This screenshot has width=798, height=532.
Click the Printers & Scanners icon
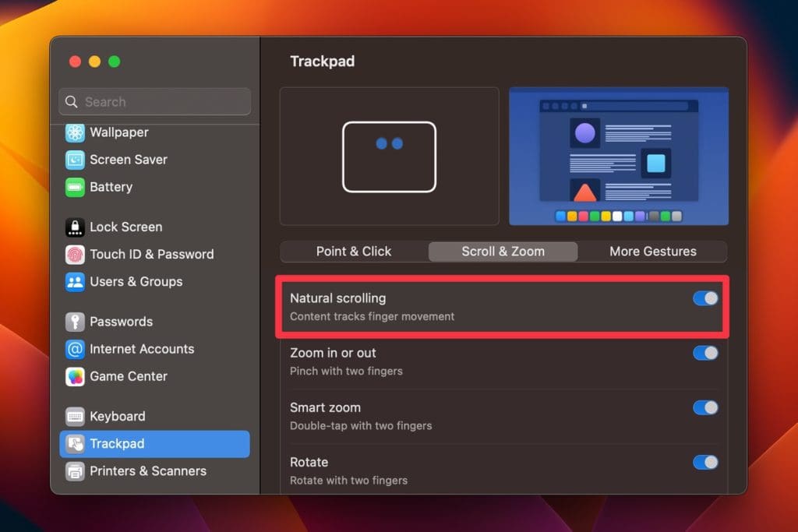click(75, 471)
